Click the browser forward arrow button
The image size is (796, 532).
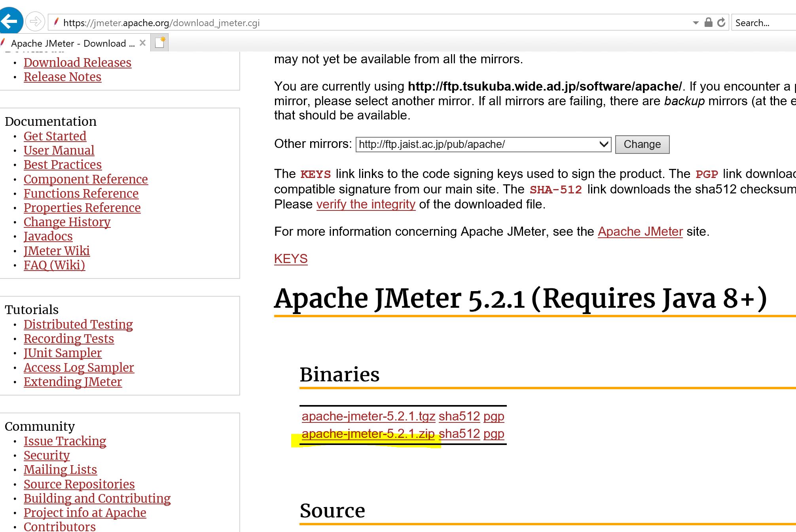pos(35,21)
